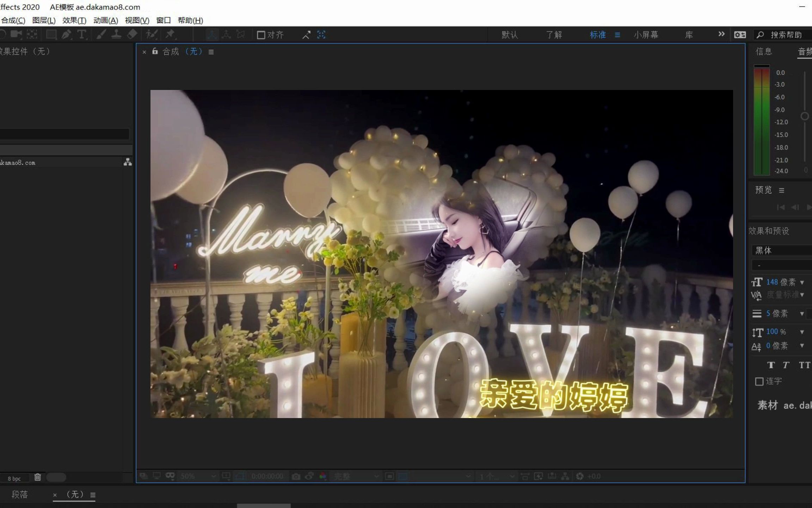The height and width of the screenshot is (508, 812).
Task: Click the view axis mode icon
Action: (x=241, y=35)
